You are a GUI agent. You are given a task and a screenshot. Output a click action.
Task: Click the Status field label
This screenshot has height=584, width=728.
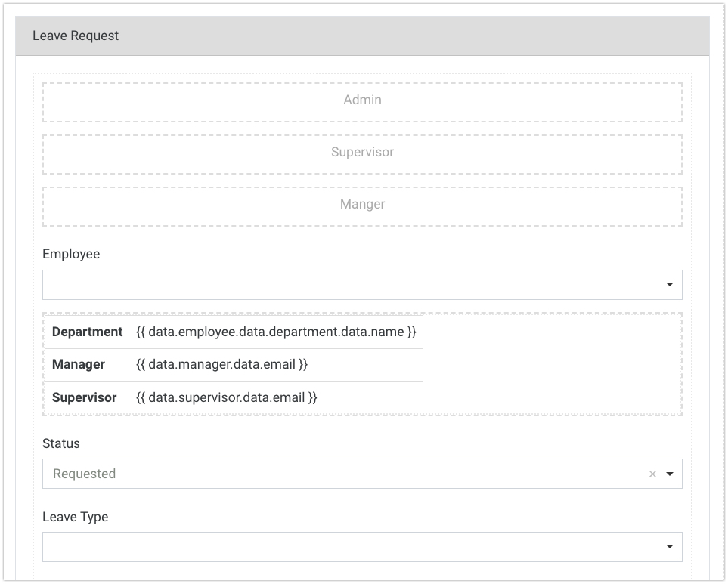[61, 443]
